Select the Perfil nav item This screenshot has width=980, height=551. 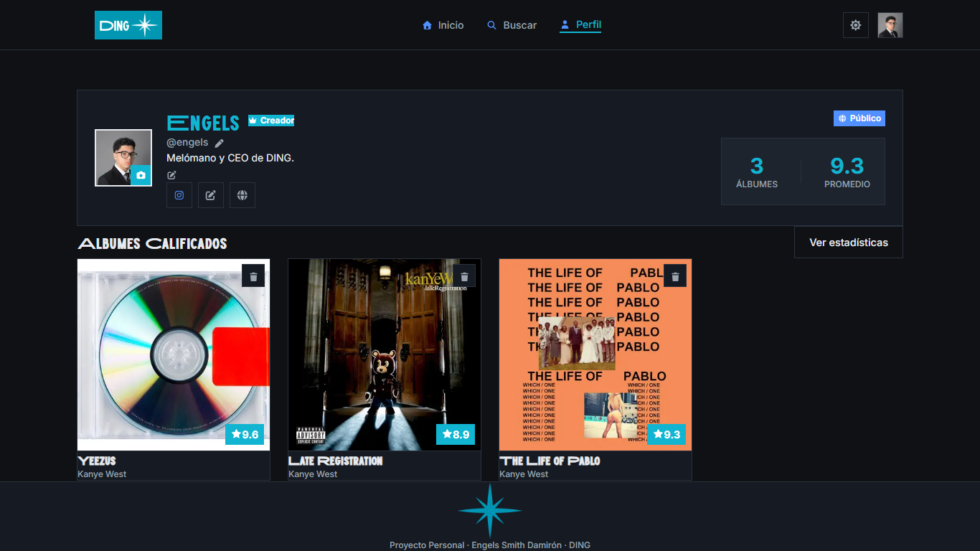point(580,25)
